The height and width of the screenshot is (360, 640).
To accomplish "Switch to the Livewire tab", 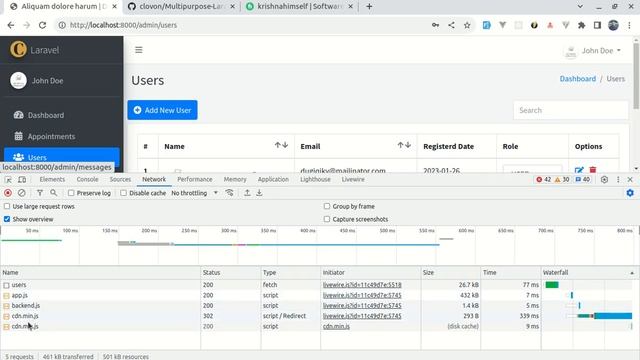I will [353, 180].
